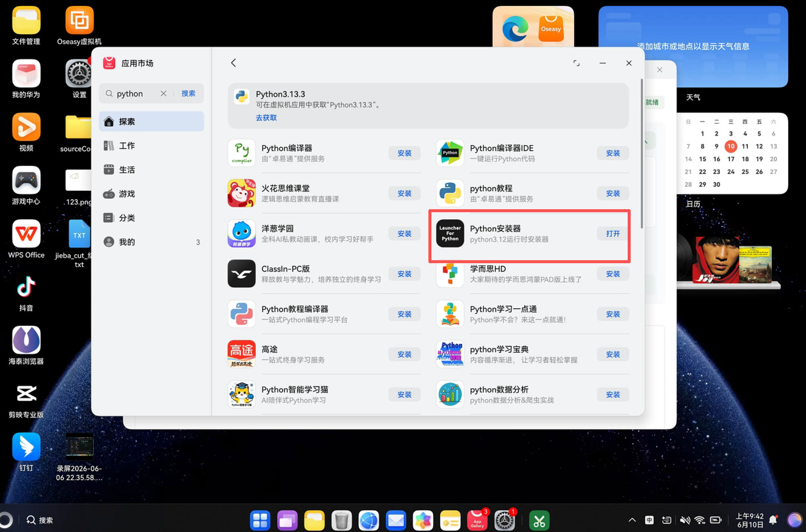The image size is (806, 532).
Task: Open 钉钉 desktop icon
Action: coord(26,447)
